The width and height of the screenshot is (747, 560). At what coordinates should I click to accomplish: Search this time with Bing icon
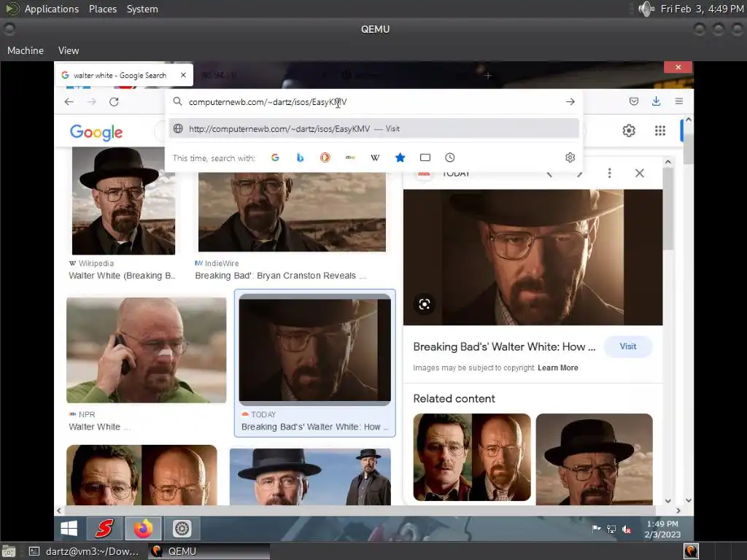[x=300, y=157]
